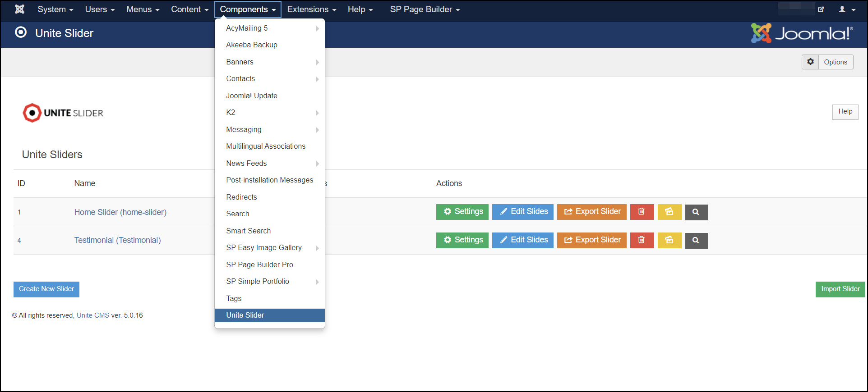
Task: Select Tags from Components menu
Action: point(270,299)
